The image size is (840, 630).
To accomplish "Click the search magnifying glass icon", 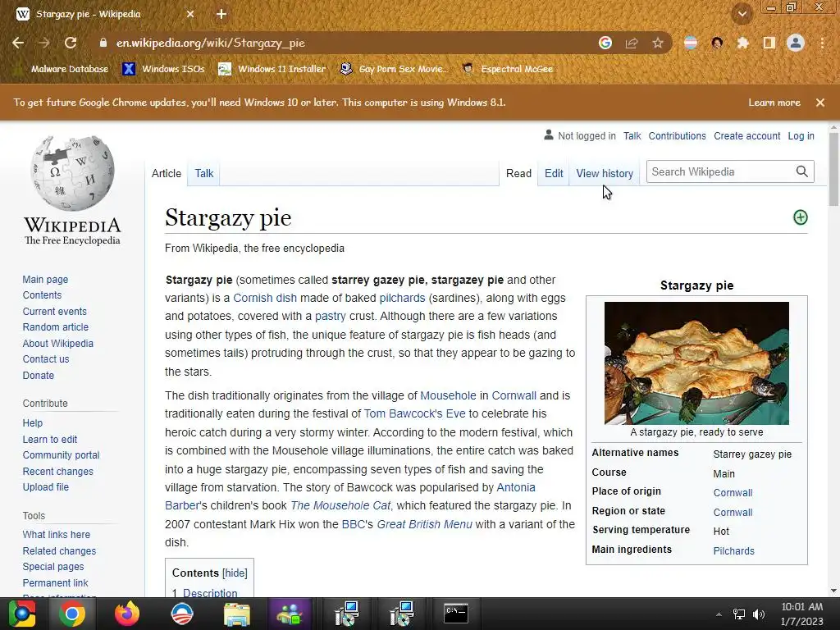I will (x=802, y=172).
